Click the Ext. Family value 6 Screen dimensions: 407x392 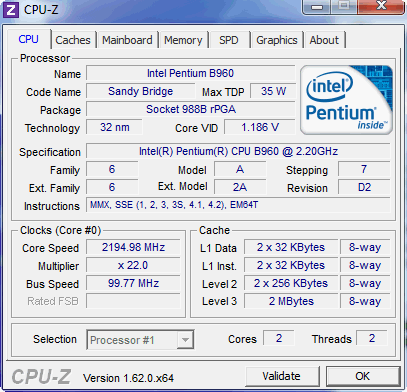(x=112, y=187)
